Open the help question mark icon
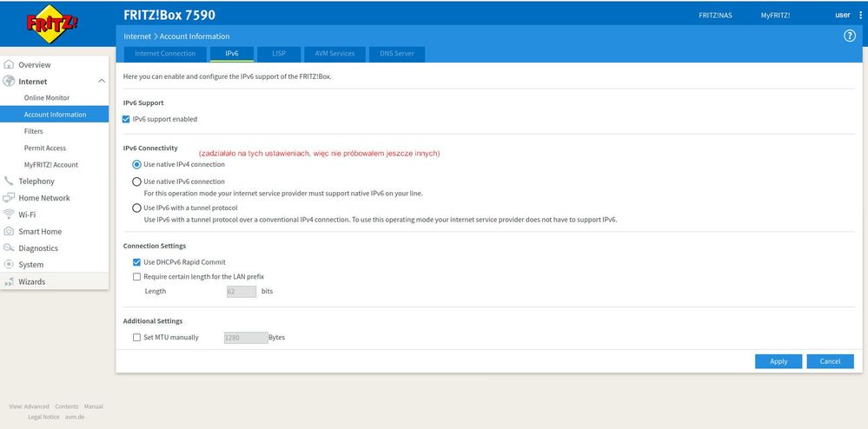868x429 pixels. 849,36
